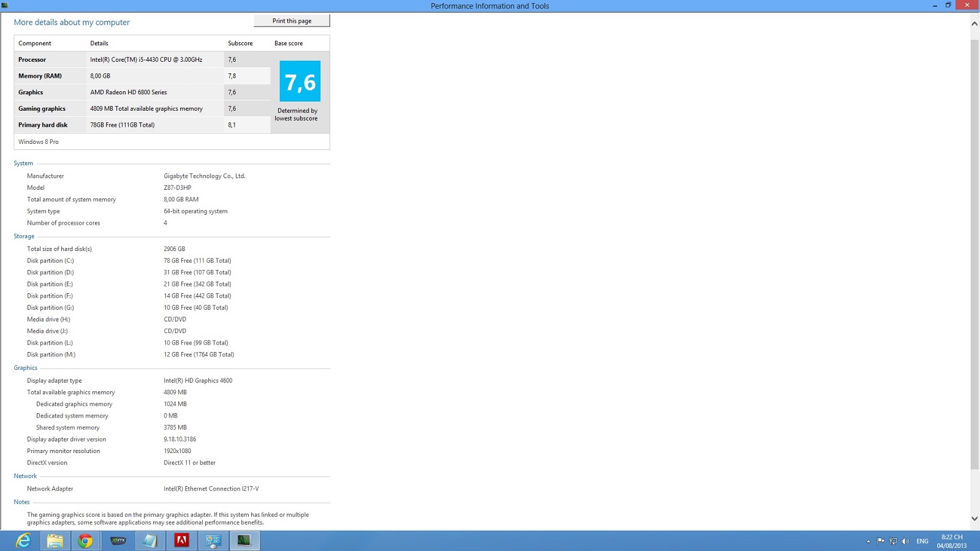The height and width of the screenshot is (551, 980).
Task: Click the volume speaker tray icon
Action: point(905,541)
